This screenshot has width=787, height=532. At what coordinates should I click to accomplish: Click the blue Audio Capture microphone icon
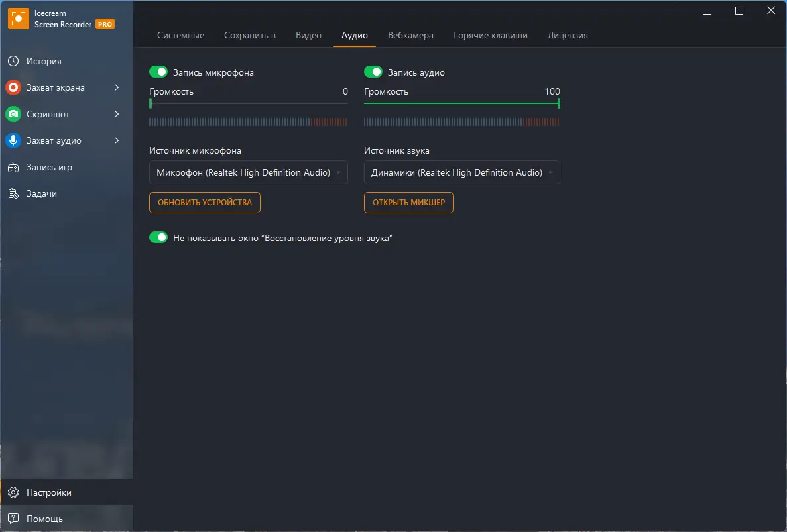point(13,140)
